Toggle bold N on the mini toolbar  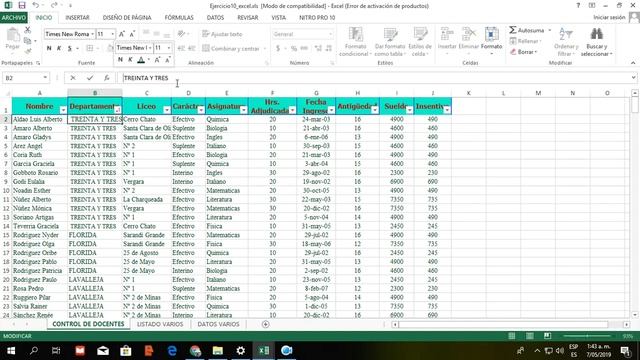click(x=120, y=60)
